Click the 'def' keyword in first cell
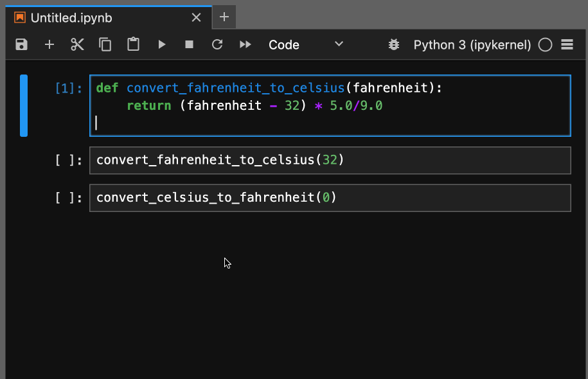This screenshot has height=379, width=588. pyautogui.click(x=107, y=88)
